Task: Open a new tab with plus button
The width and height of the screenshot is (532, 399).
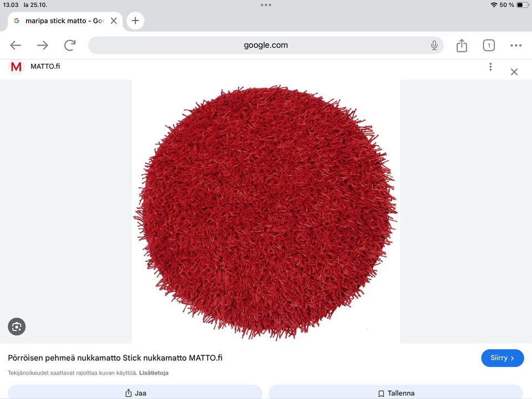Action: click(135, 21)
